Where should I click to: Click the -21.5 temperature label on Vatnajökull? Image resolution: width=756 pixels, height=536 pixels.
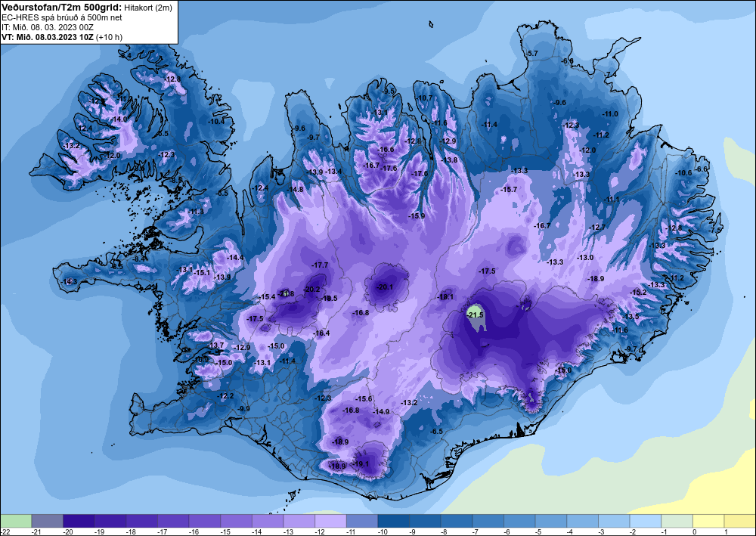(x=475, y=314)
